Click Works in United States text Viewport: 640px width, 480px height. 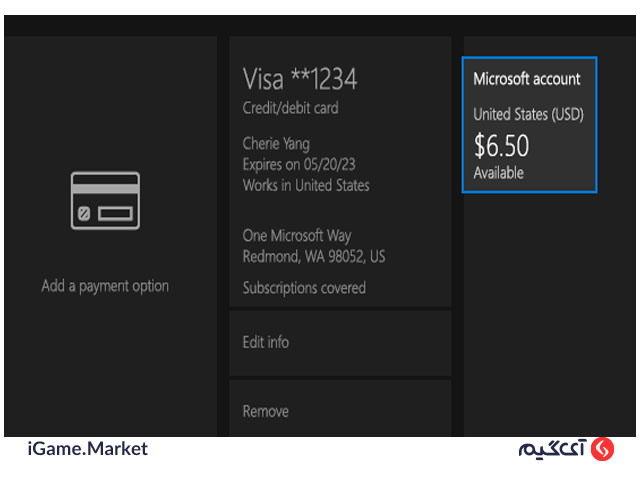[306, 185]
